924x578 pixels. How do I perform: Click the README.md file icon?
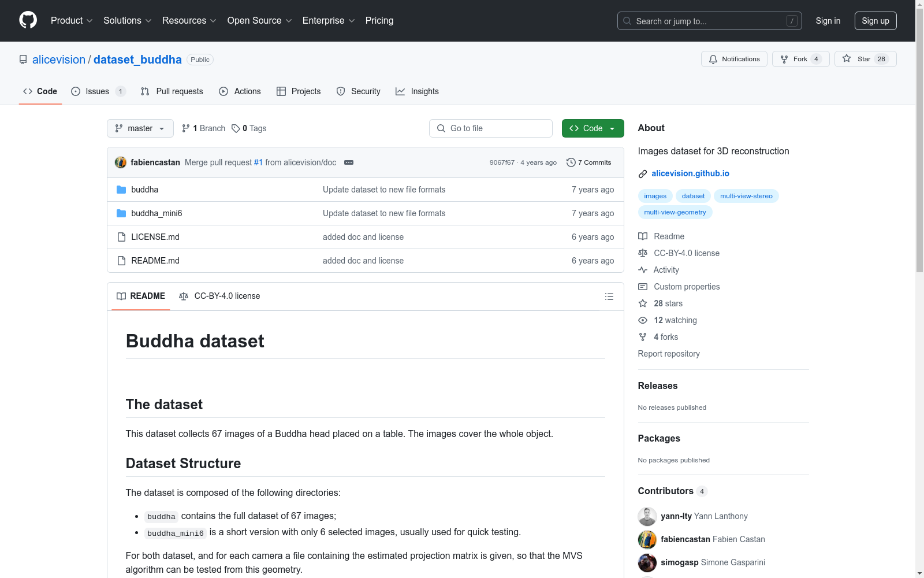click(x=121, y=261)
